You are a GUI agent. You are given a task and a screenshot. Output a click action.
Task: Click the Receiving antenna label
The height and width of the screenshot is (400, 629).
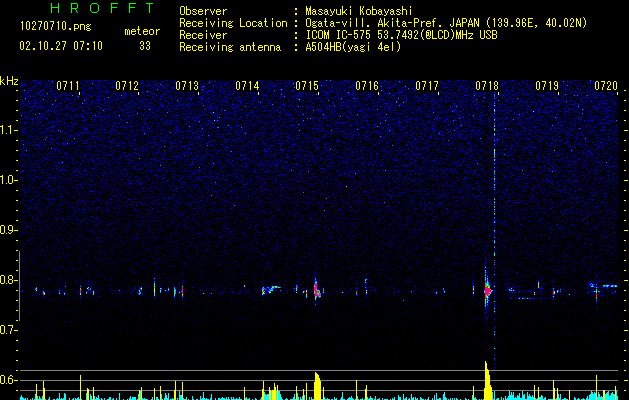[x=230, y=47]
